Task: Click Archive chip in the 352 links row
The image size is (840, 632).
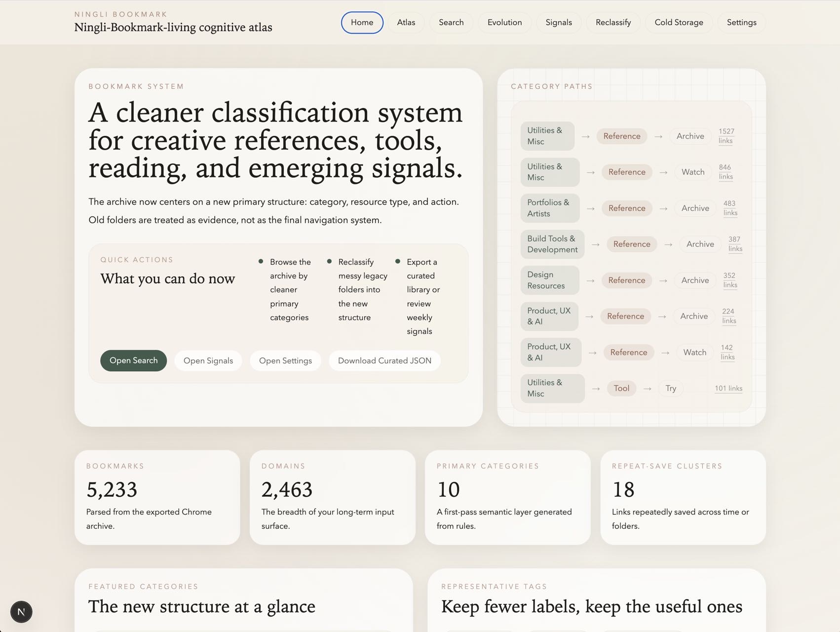Action: pos(695,280)
